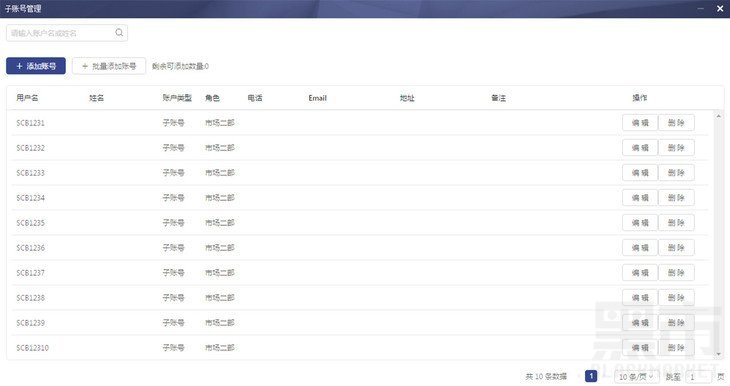Screen dimensions: 730x386
Task: Click the 用户名 column header
Action: (27, 98)
